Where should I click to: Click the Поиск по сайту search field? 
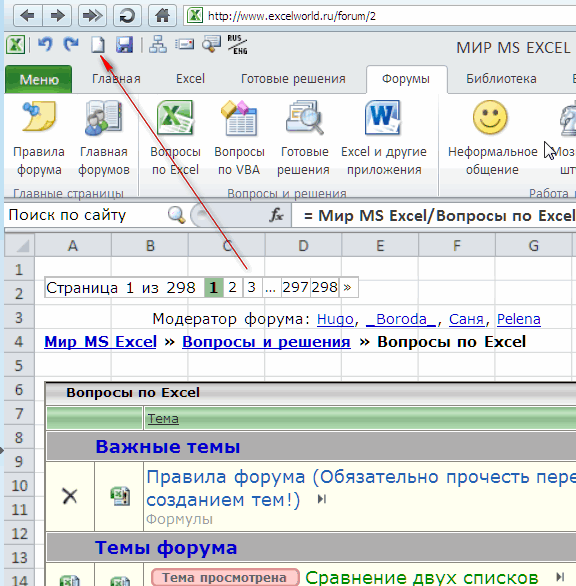tap(86, 215)
